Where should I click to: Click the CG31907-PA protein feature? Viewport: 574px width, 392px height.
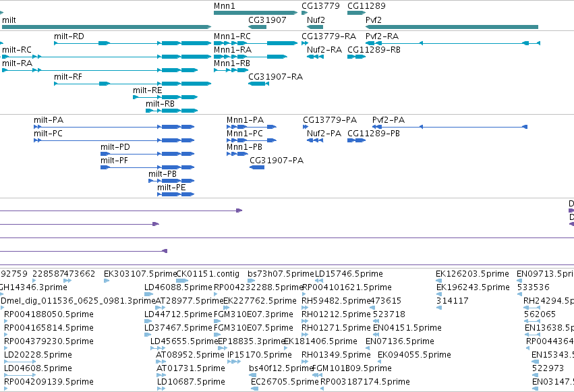pos(257,167)
